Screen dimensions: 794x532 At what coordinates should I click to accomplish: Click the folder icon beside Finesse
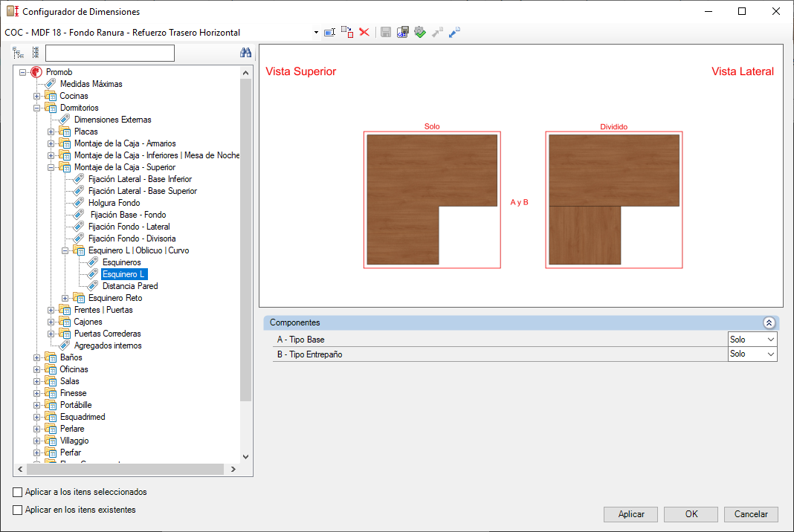pyautogui.click(x=51, y=393)
